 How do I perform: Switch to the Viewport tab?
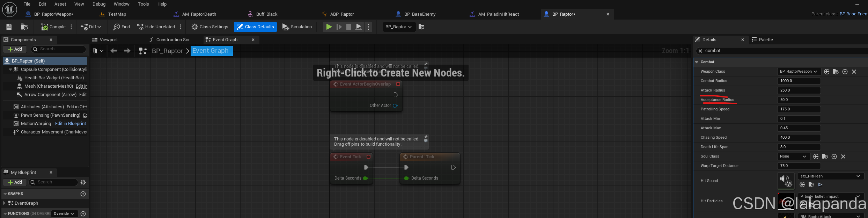[x=109, y=40]
